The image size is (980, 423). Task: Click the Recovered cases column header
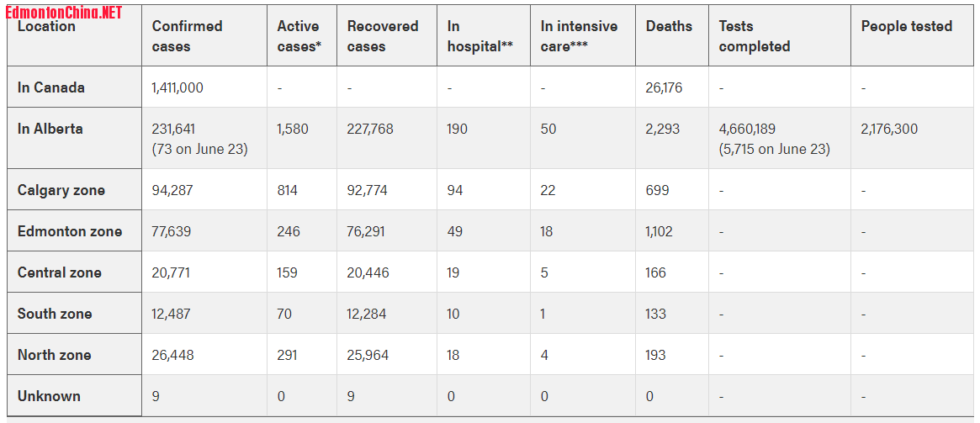383,36
